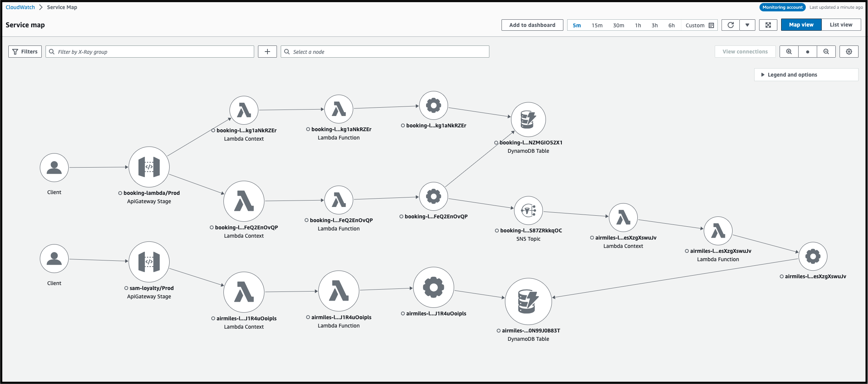
Task: Set time range to 15m
Action: coord(597,25)
